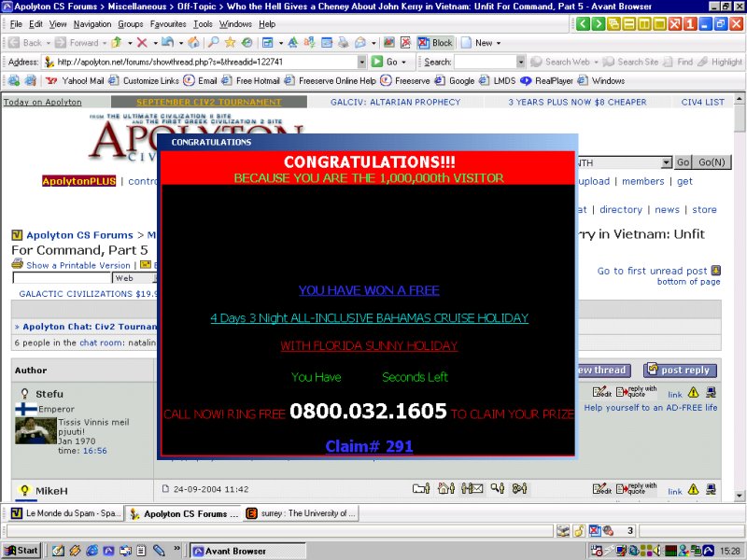Expand the Search box dropdown
Viewport: 747px width, 560px height.
coord(520,62)
